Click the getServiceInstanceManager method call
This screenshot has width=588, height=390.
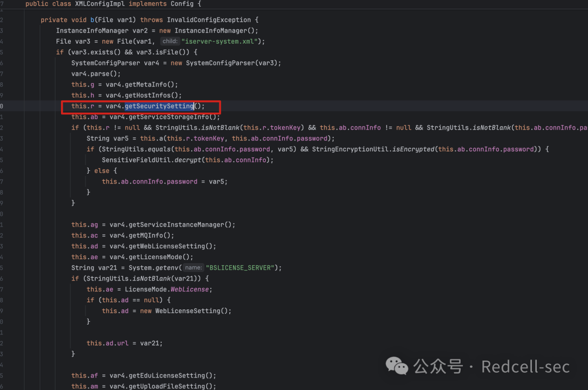pos(176,224)
